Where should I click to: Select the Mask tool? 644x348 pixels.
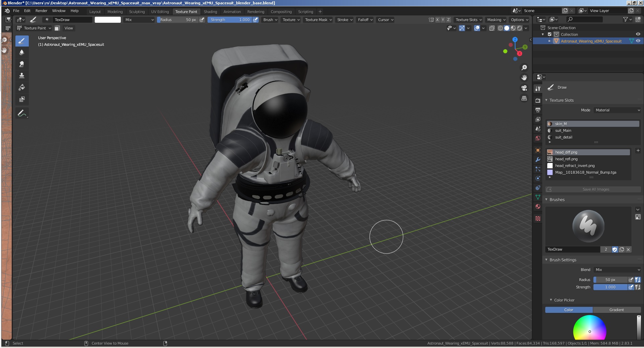coord(22,99)
